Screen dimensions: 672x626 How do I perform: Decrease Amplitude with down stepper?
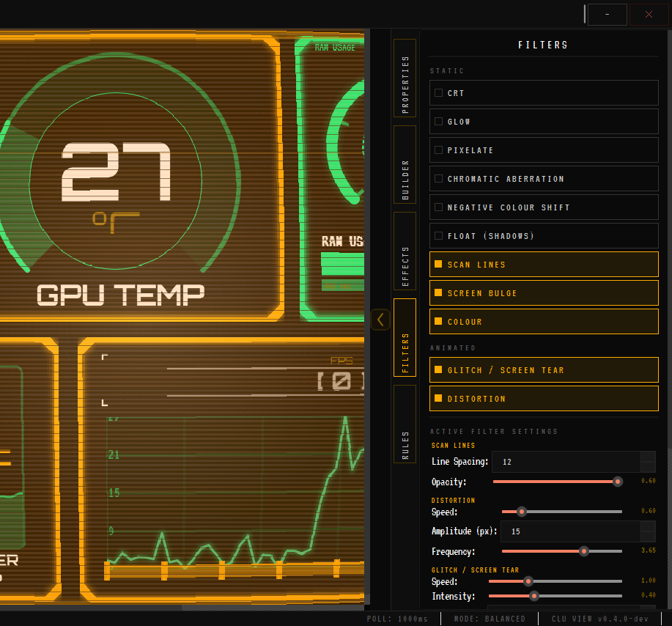coord(648,537)
